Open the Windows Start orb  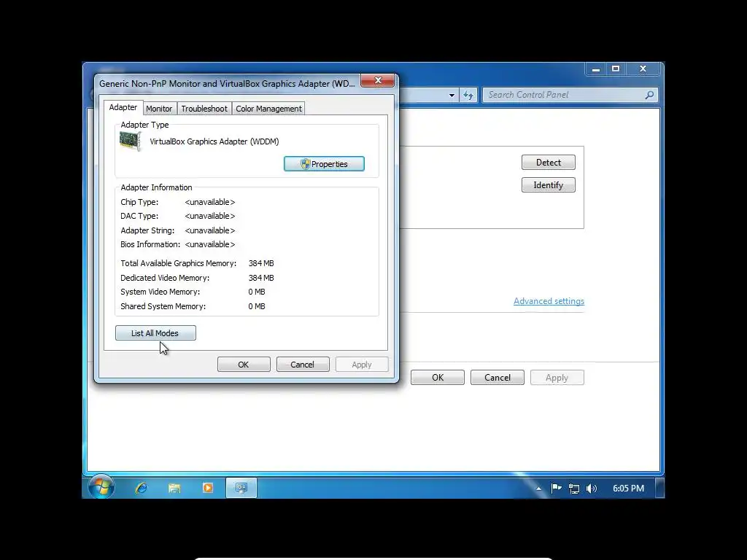coord(101,486)
